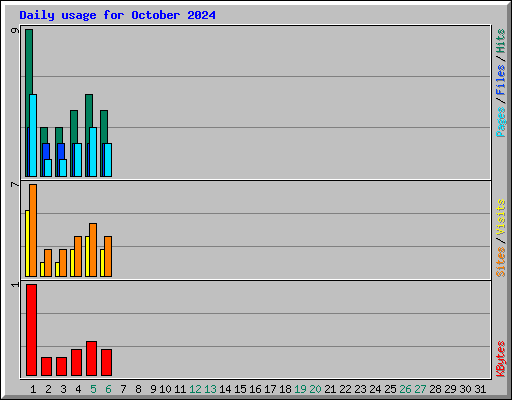The image size is (512, 400).
Task: Click the yellow Visits bar for day 5
Action: coord(87,256)
